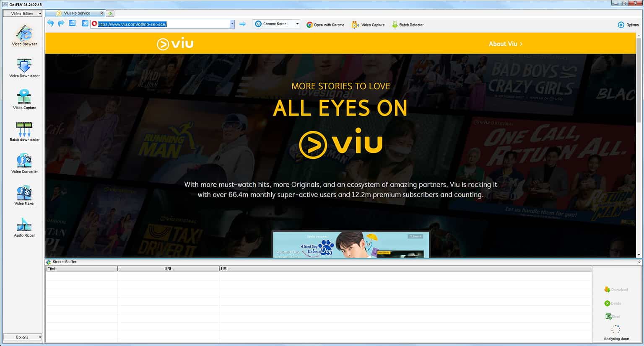The height and width of the screenshot is (346, 644).
Task: Open the Batch downloader tool
Action: tap(23, 131)
